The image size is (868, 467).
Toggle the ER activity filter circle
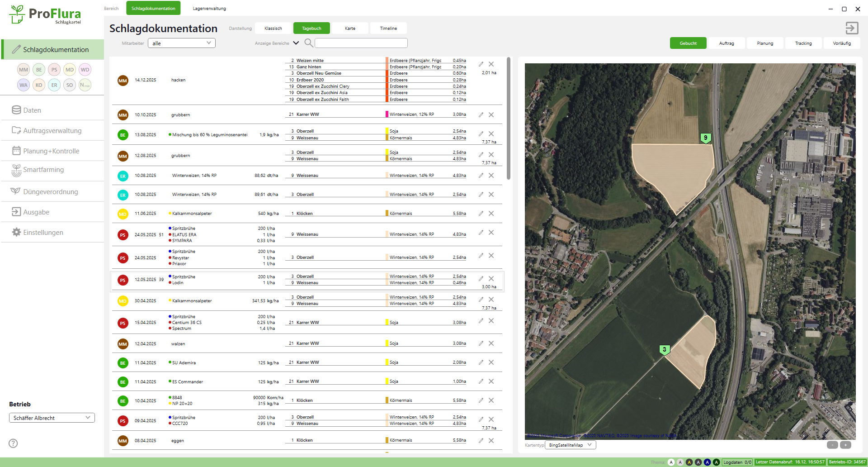(x=54, y=85)
